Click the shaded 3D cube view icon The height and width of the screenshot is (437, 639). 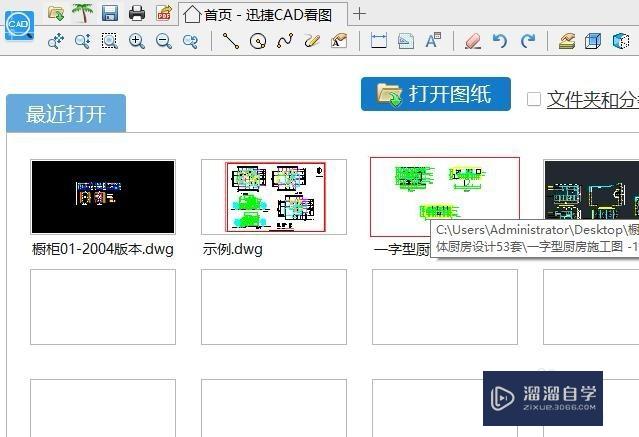tap(621, 41)
